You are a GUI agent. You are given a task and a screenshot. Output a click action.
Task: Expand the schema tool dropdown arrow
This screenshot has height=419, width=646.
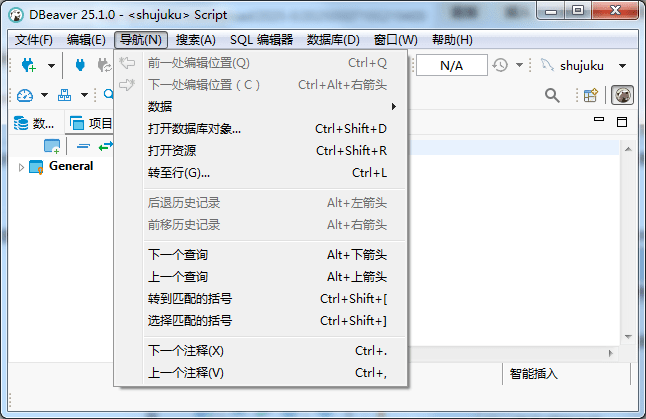pyautogui.click(x=84, y=95)
